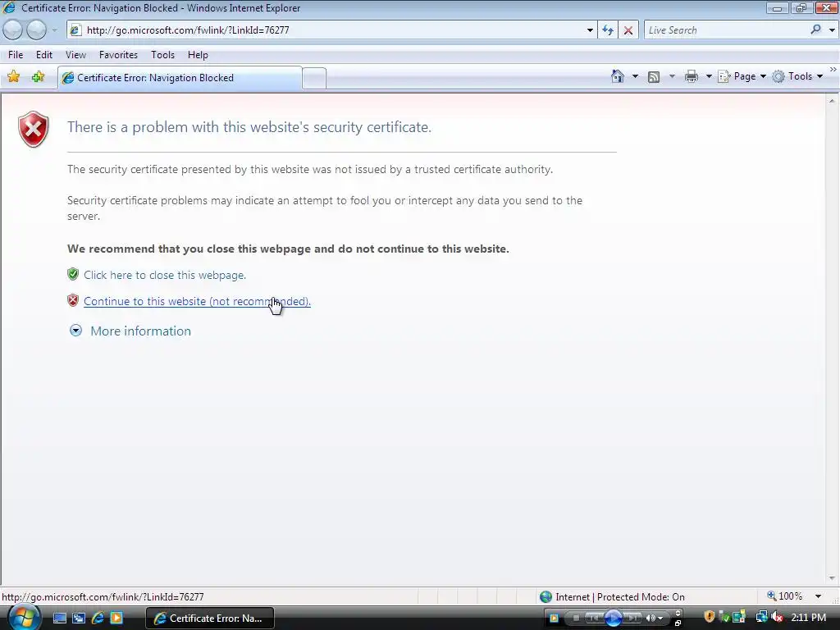Expand the More information arrow button
This screenshot has width=840, height=630.
(75, 331)
